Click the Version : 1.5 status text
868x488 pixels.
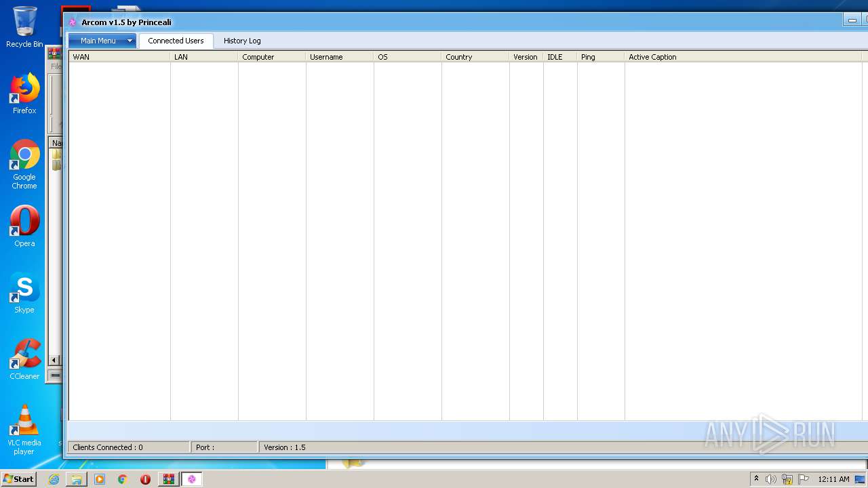(285, 447)
